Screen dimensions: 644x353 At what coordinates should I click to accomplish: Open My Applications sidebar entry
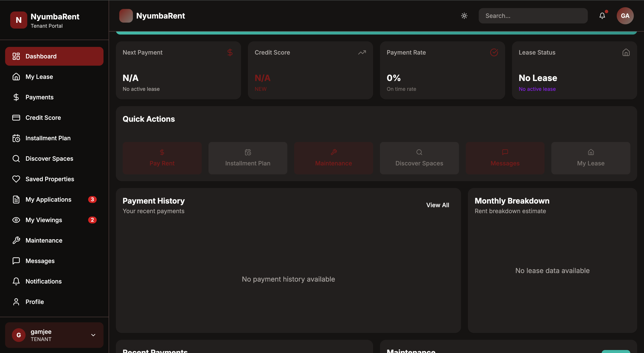[54, 199]
